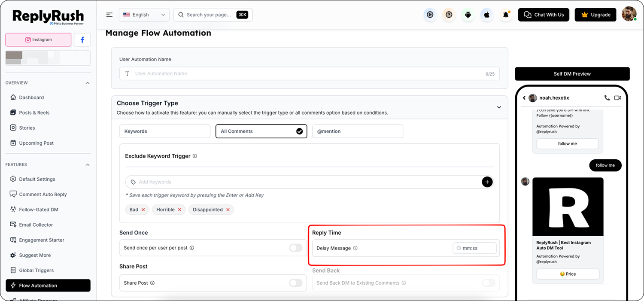Click the User Automation Name input
The image size is (644, 301).
pyautogui.click(x=309, y=73)
